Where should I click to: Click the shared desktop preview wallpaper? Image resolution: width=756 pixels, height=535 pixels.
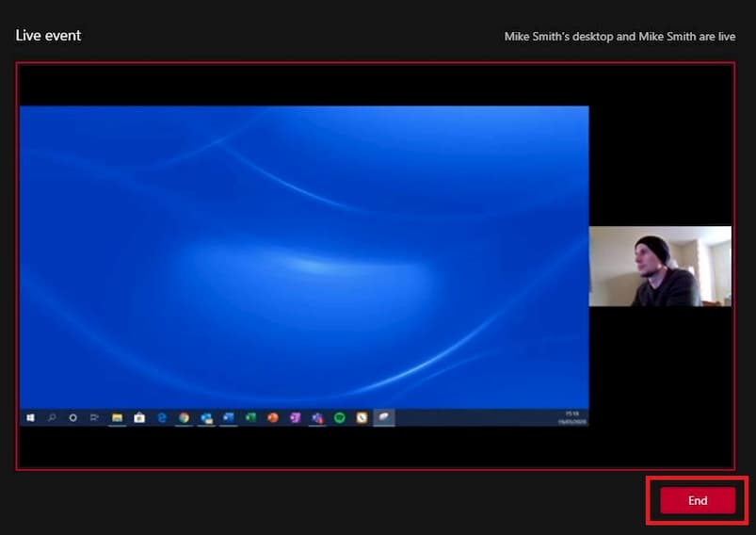coord(304,257)
